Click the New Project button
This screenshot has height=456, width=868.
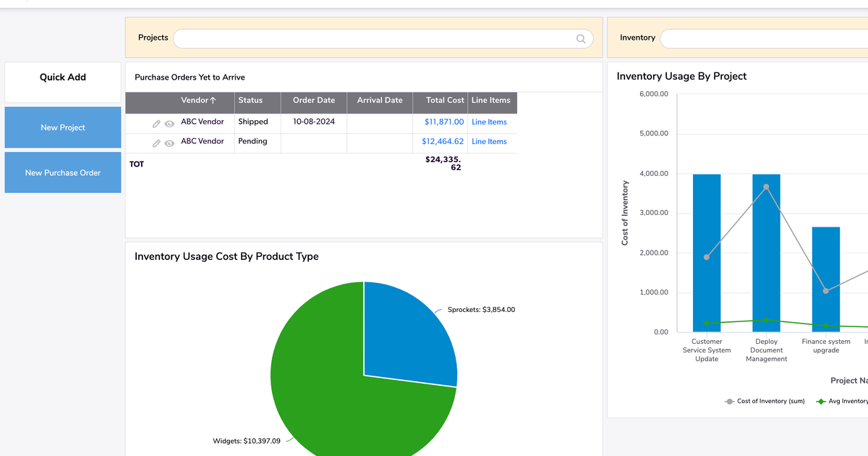pyautogui.click(x=63, y=127)
